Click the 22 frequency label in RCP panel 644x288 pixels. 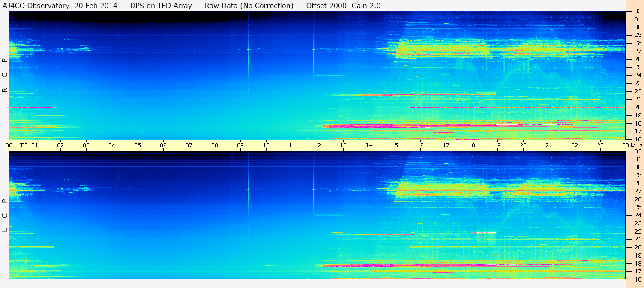click(x=637, y=91)
